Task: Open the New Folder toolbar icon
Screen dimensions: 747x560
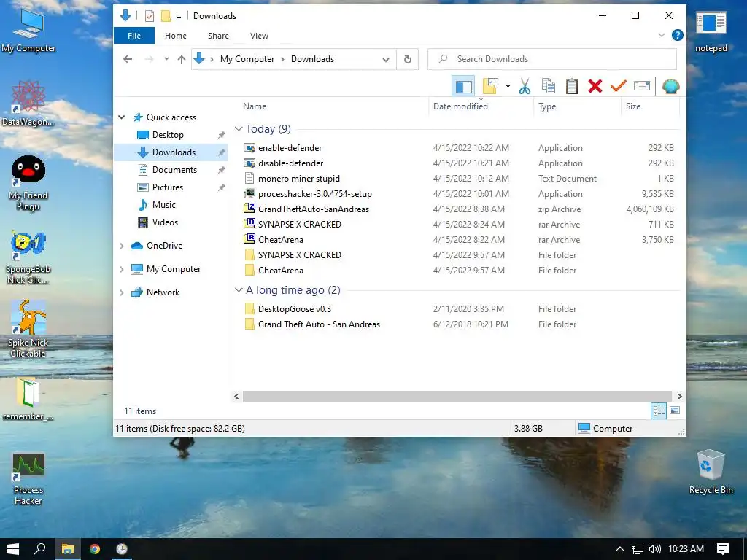Action: (490, 86)
